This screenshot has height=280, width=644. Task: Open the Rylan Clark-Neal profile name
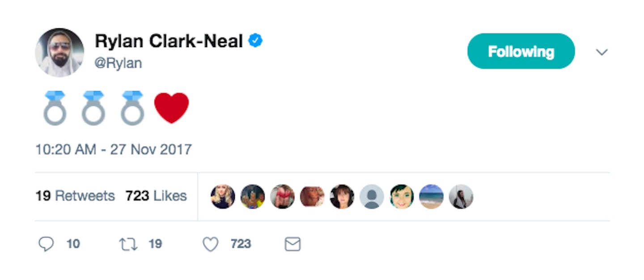pos(169,42)
